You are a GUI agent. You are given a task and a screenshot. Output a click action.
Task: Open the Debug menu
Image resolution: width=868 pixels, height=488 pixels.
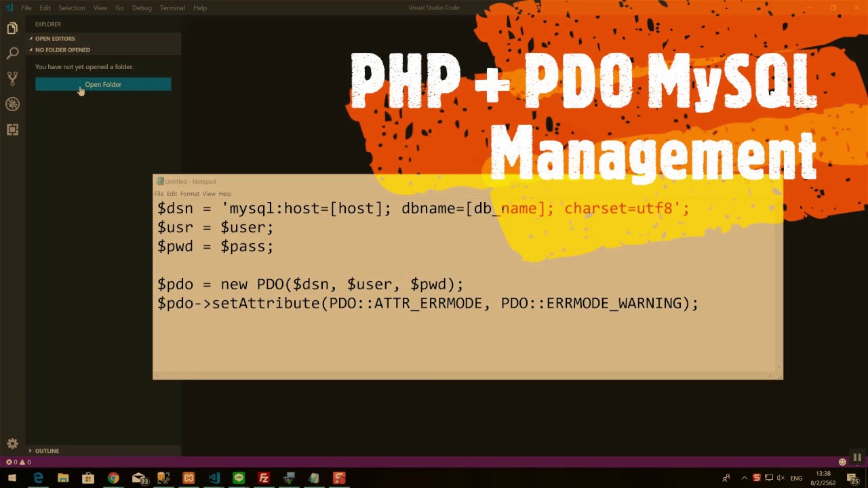click(142, 7)
